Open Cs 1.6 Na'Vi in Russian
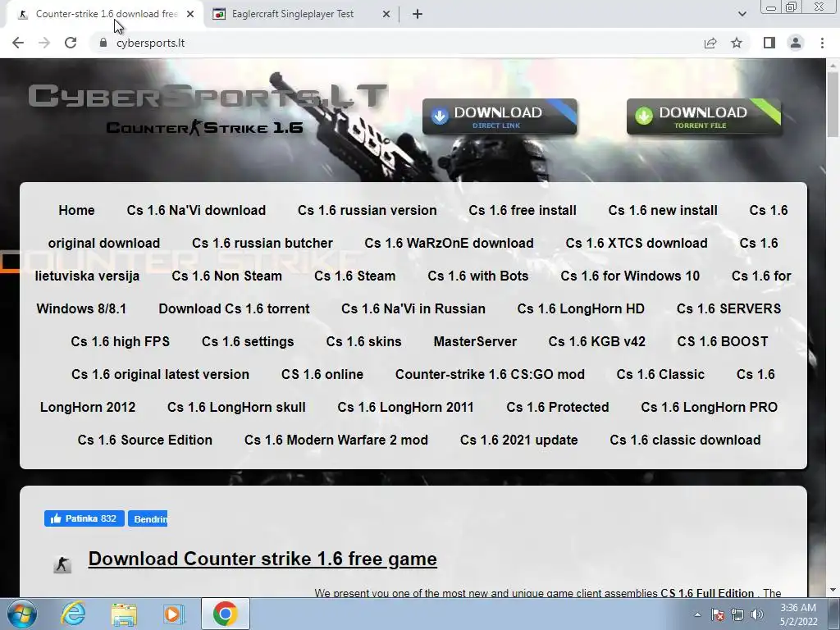The width and height of the screenshot is (840, 630). coord(413,309)
